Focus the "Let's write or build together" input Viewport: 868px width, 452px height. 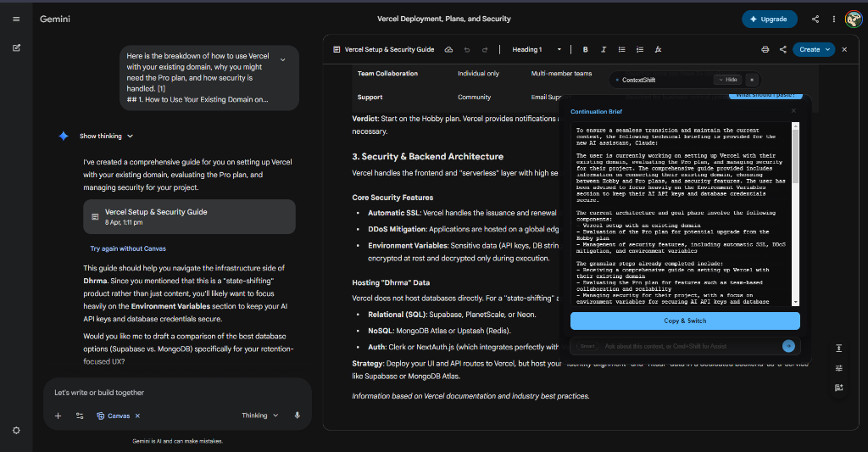(177, 392)
